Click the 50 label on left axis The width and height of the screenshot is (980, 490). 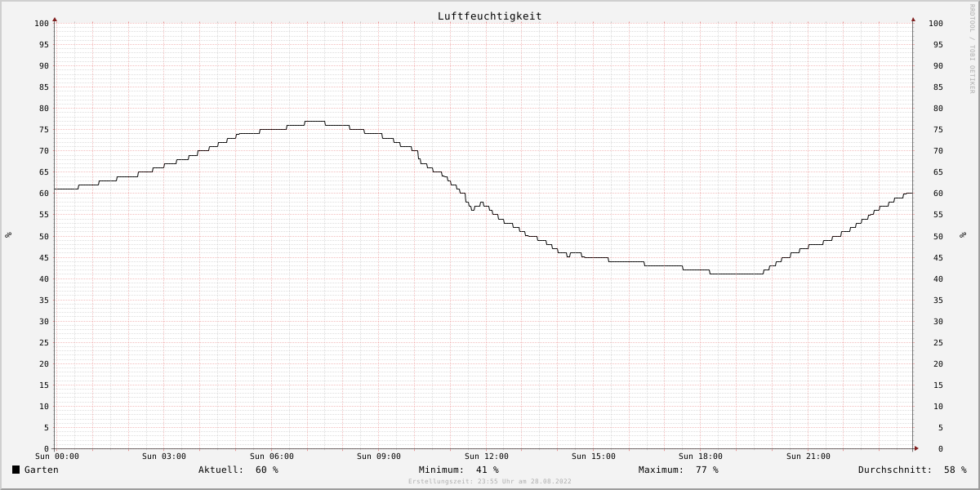tap(44, 236)
